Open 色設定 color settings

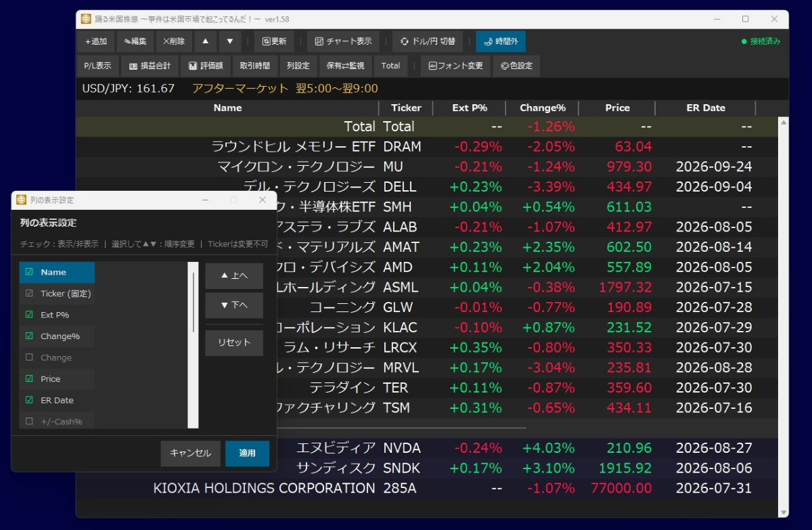(x=517, y=66)
